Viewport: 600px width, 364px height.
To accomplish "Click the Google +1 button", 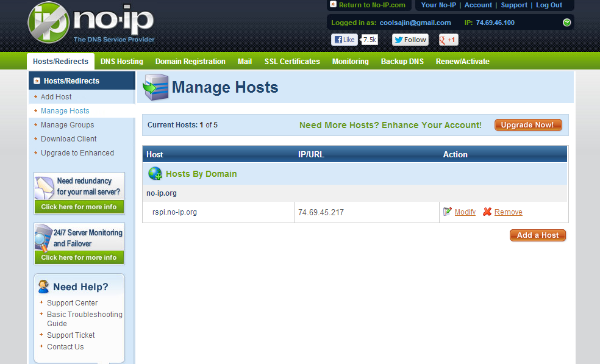I will (x=448, y=40).
